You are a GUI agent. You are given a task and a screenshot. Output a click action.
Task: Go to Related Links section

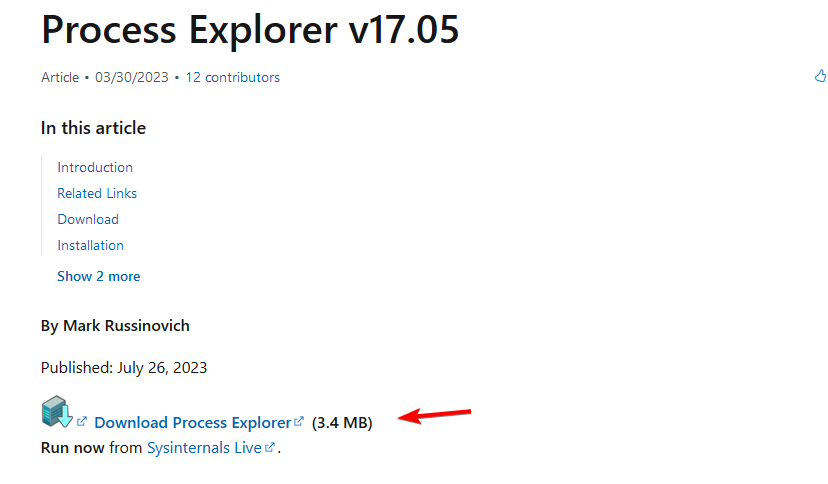[97, 193]
